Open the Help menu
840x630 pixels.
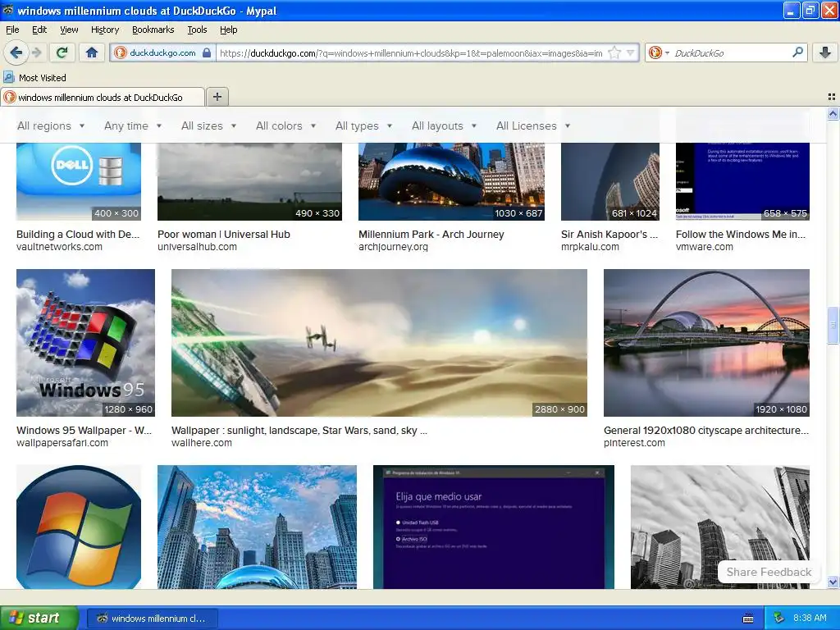point(229,30)
